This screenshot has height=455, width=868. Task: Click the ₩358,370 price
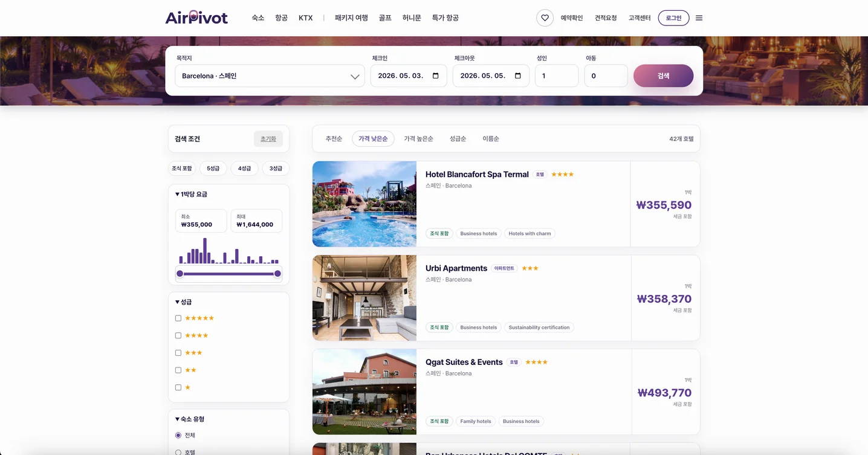(x=664, y=299)
